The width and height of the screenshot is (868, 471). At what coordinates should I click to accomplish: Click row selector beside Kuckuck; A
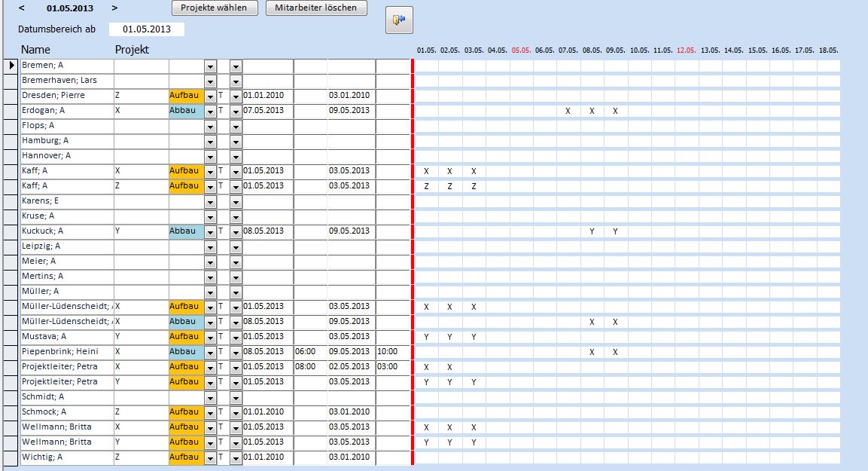pyautogui.click(x=11, y=231)
